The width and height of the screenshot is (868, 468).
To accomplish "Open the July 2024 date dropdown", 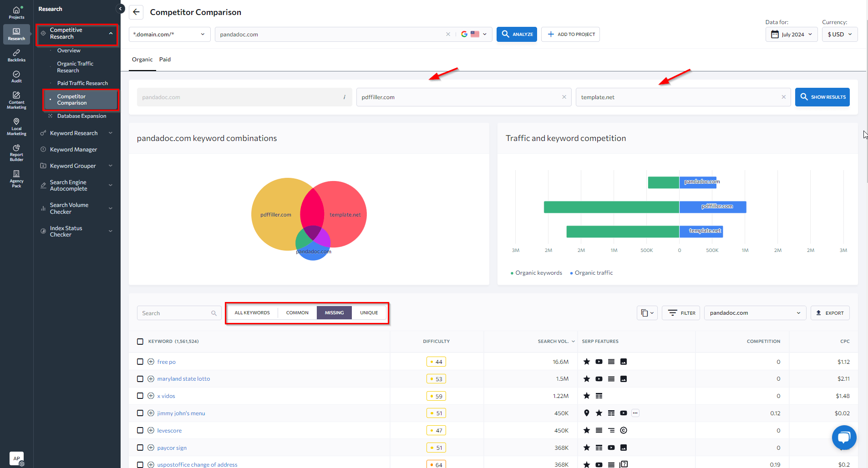I will 791,34.
